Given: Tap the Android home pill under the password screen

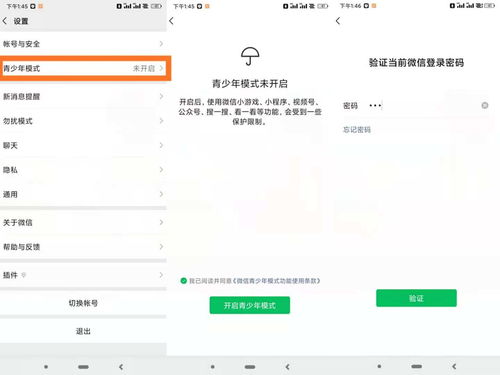Looking at the screenshot, I should [417, 366].
